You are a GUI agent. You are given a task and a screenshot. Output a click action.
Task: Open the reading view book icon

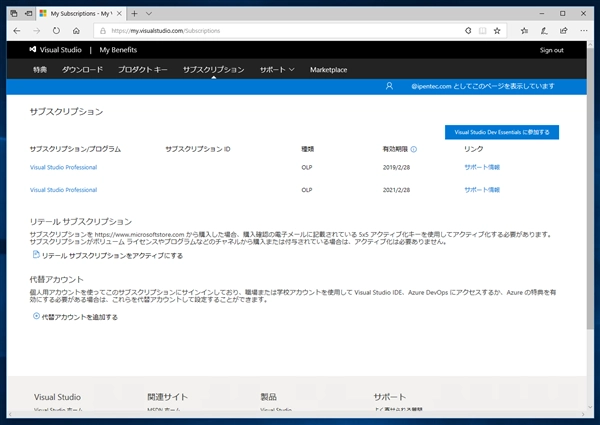tap(483, 31)
